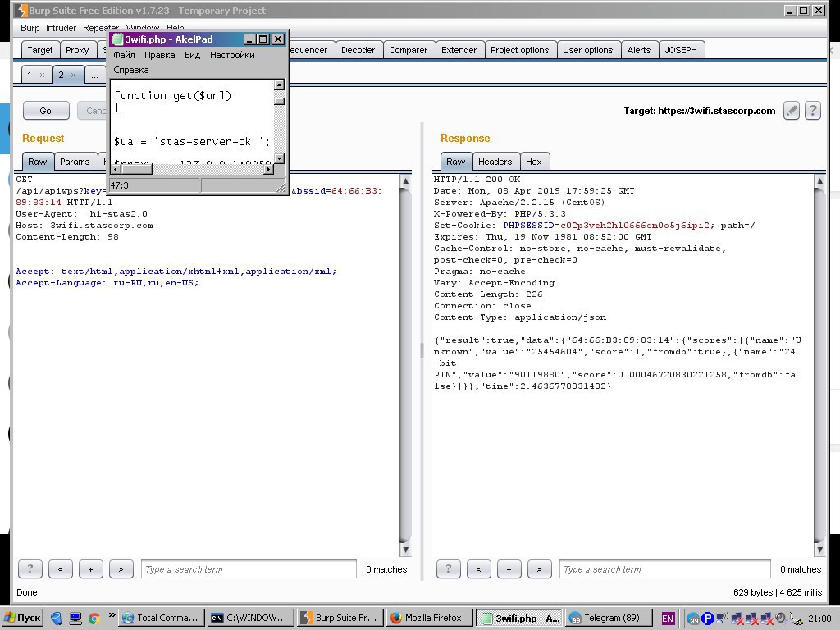This screenshot has width=840, height=630.
Task: Open Repeater help question mark icon
Action: [x=813, y=111]
